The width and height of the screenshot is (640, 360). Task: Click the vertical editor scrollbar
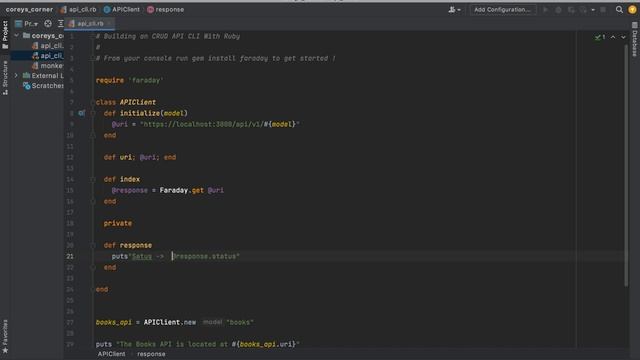(x=626, y=165)
